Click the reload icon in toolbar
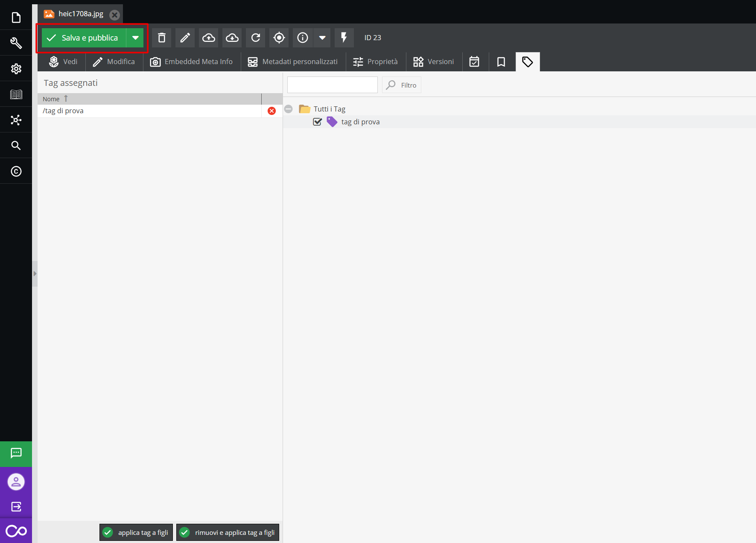 255,38
